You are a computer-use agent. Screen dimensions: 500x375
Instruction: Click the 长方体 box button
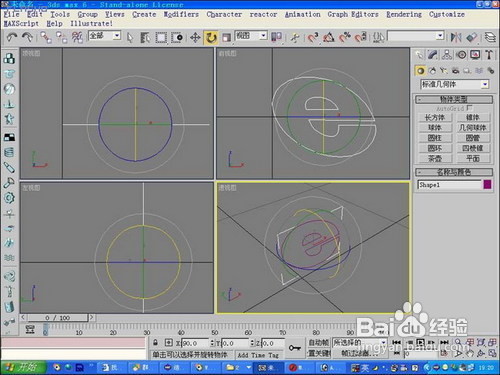pos(435,117)
